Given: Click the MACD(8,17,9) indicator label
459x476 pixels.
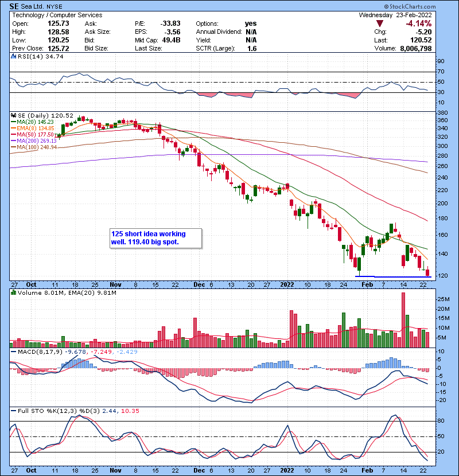Looking at the screenshot, I should coord(40,352).
